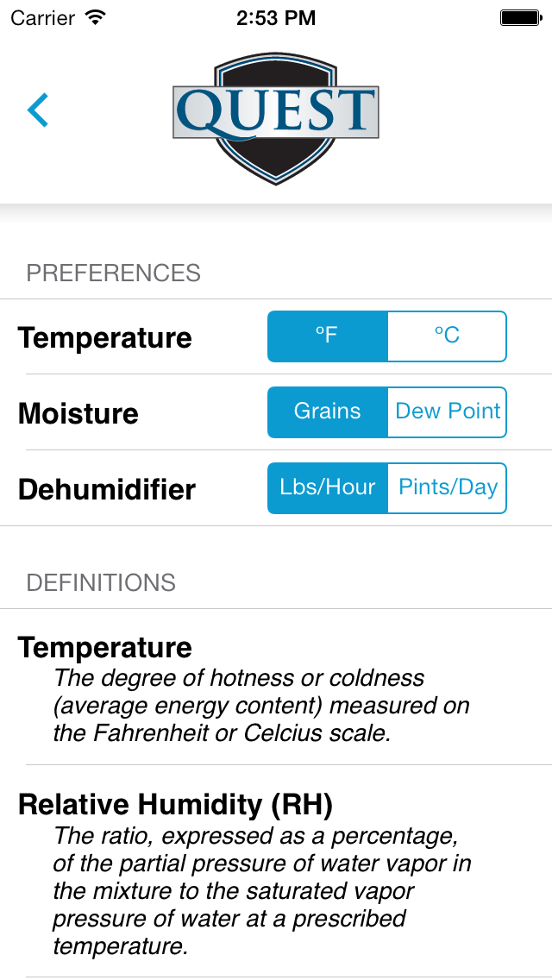
Task: Switch moisture to Dew Point
Action: point(447,412)
